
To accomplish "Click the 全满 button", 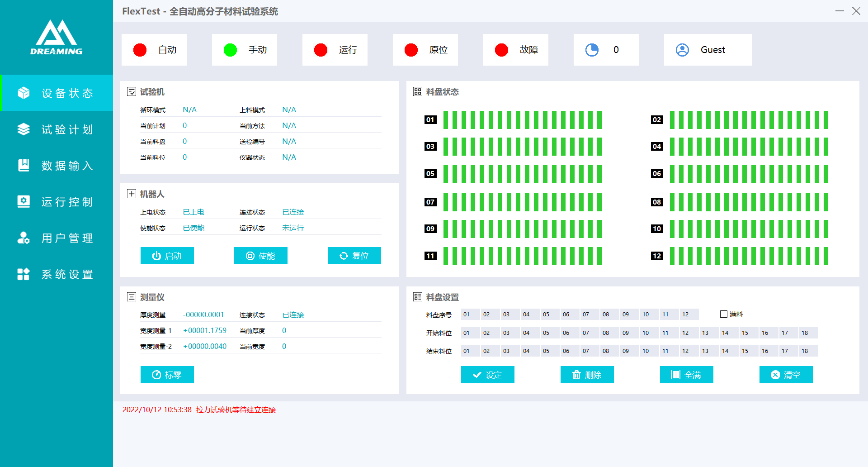I will click(687, 375).
